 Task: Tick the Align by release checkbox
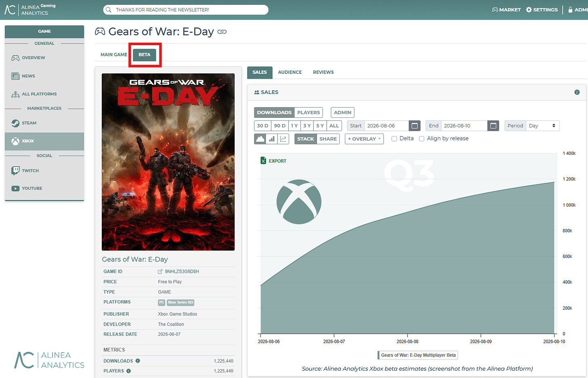pos(422,139)
